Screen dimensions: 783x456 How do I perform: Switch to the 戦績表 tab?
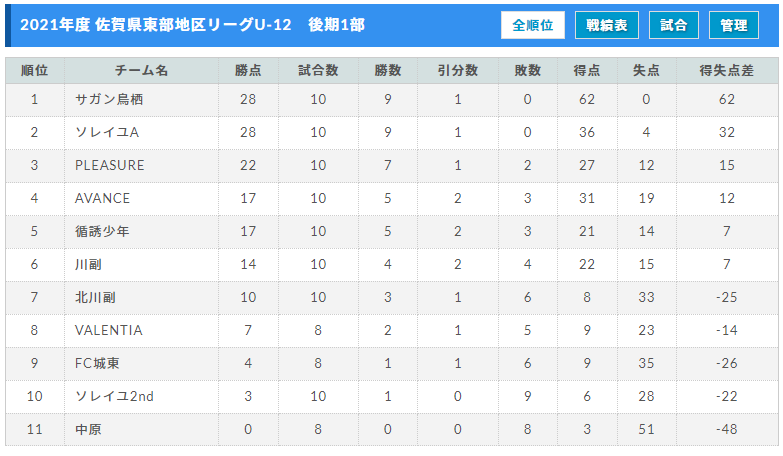tap(607, 25)
